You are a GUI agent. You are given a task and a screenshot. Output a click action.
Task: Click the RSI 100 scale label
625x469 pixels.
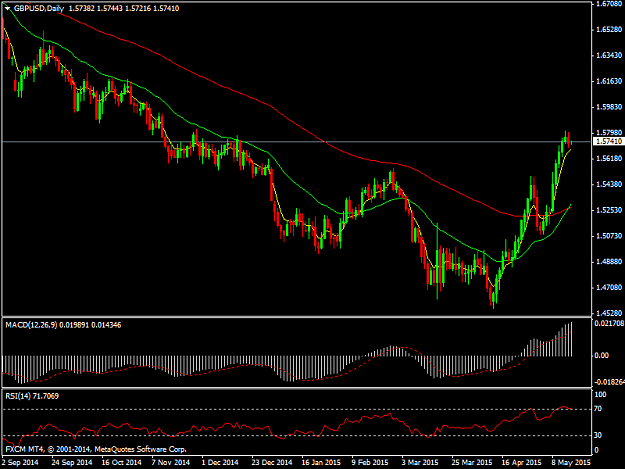click(x=600, y=394)
